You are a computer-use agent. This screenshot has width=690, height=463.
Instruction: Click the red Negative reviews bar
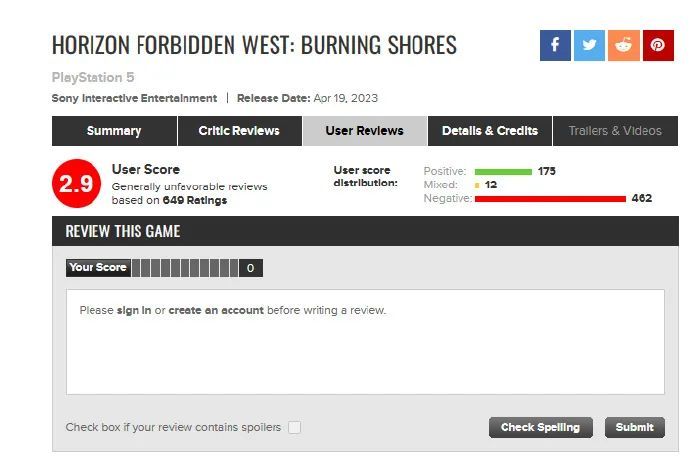550,198
